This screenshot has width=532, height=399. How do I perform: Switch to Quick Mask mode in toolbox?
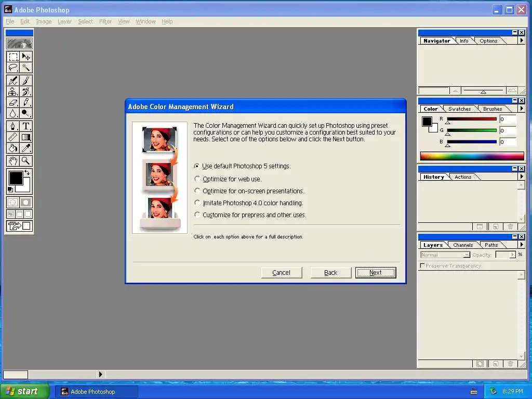tap(26, 203)
